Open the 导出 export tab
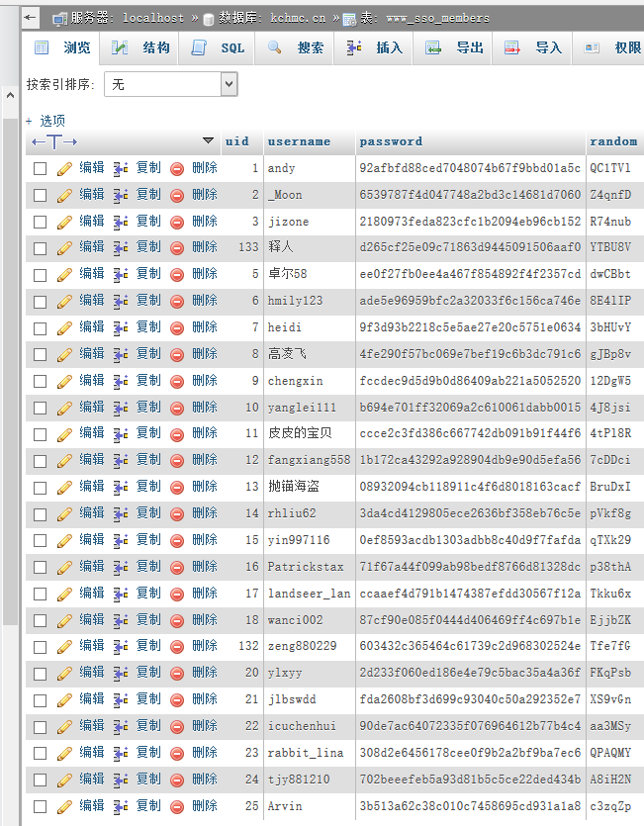644x826 pixels. click(x=456, y=47)
